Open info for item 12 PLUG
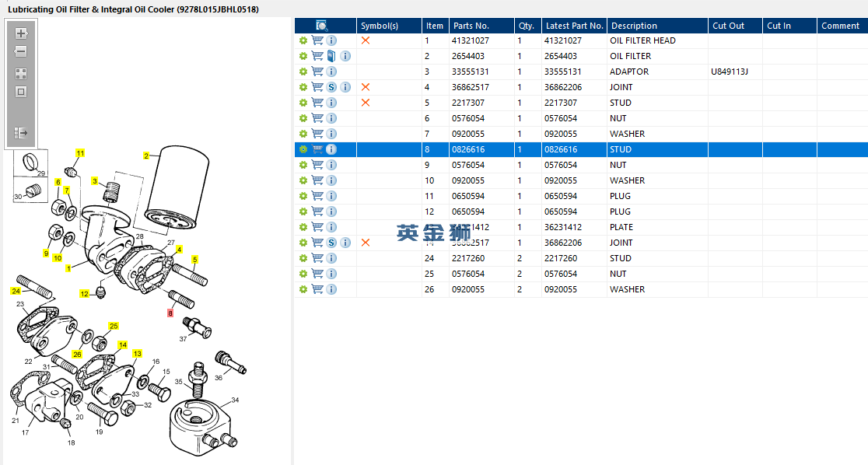This screenshot has width=868, height=465. pos(331,212)
